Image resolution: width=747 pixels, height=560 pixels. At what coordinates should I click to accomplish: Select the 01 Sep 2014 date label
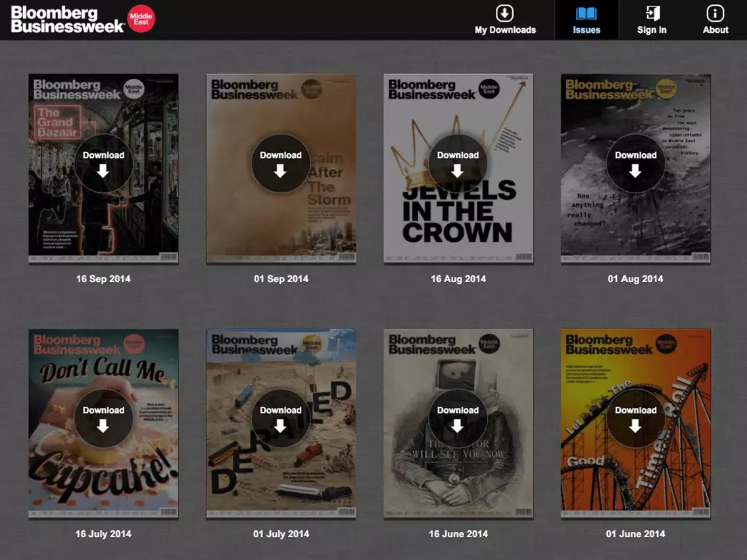(281, 279)
